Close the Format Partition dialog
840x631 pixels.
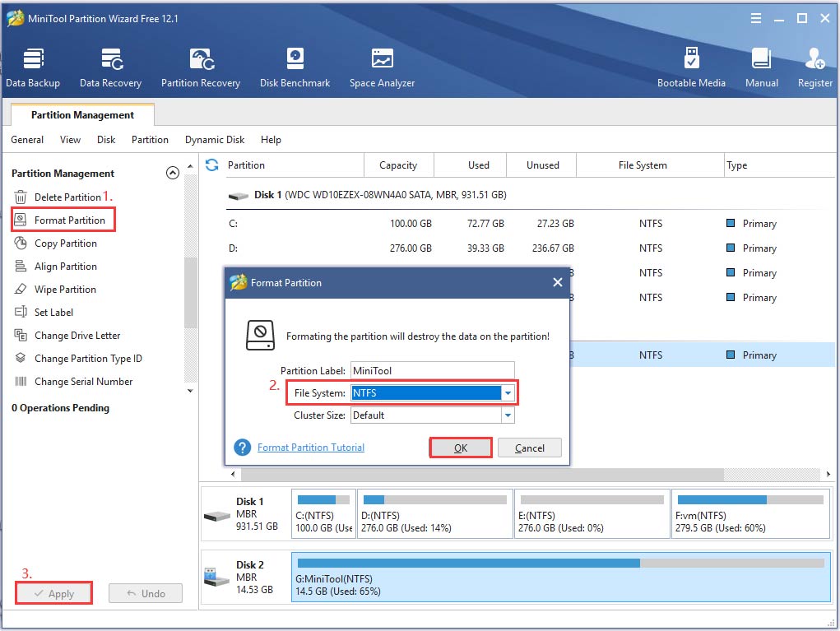point(558,282)
